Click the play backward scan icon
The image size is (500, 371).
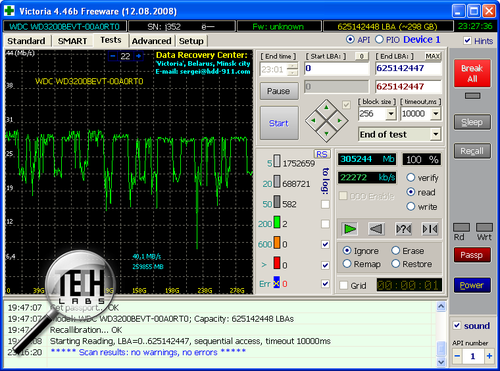pyautogui.click(x=376, y=229)
